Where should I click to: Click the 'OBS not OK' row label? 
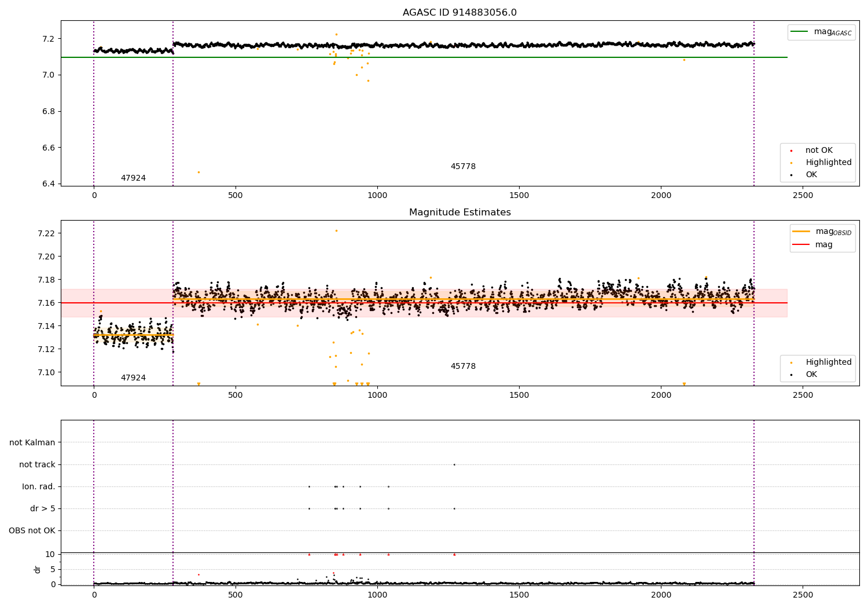coord(32,531)
